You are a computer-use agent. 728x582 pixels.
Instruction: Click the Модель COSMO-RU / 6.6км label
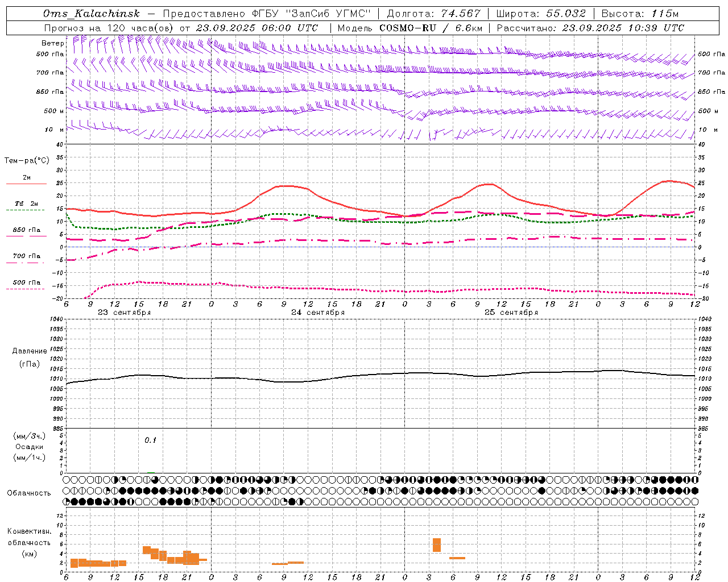coord(410,28)
